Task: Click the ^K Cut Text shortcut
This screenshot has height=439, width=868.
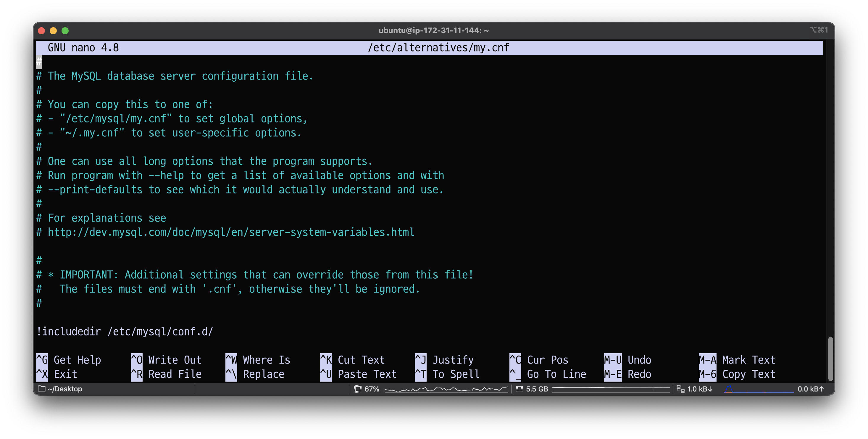Action: point(352,360)
